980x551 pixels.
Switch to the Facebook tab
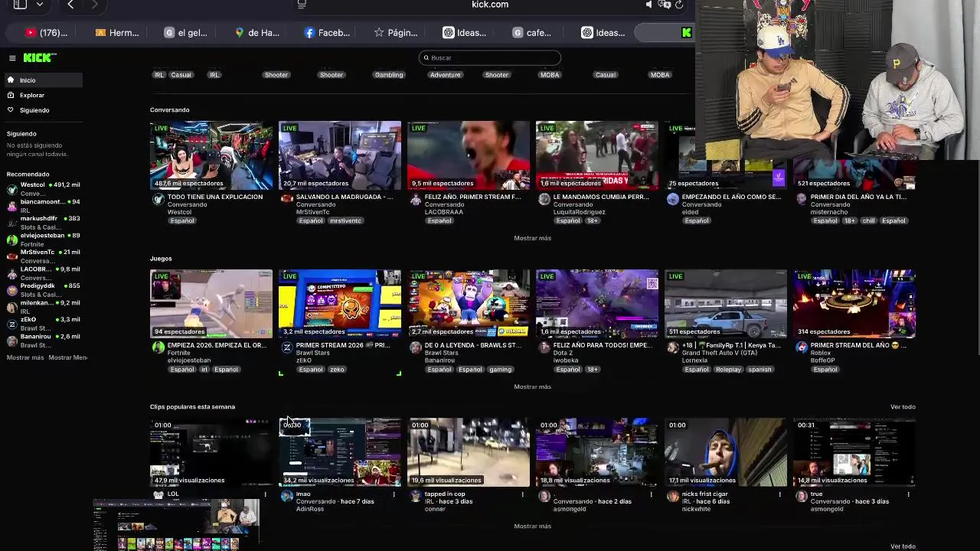click(327, 32)
